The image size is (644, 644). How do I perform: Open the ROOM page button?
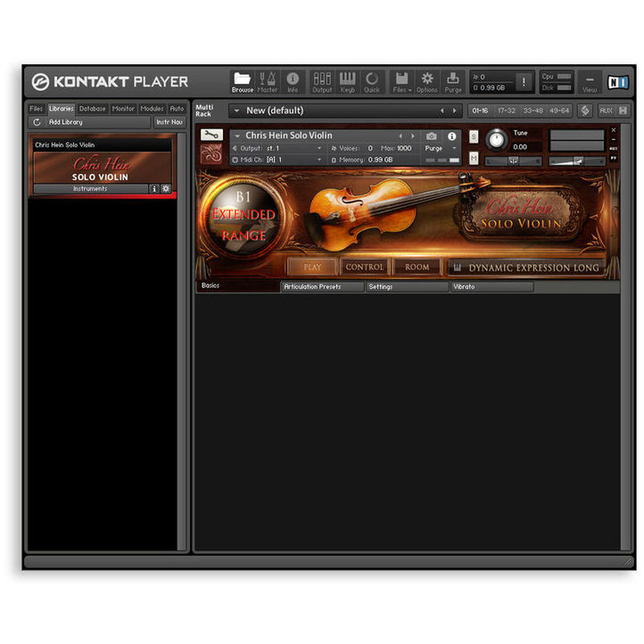417,267
